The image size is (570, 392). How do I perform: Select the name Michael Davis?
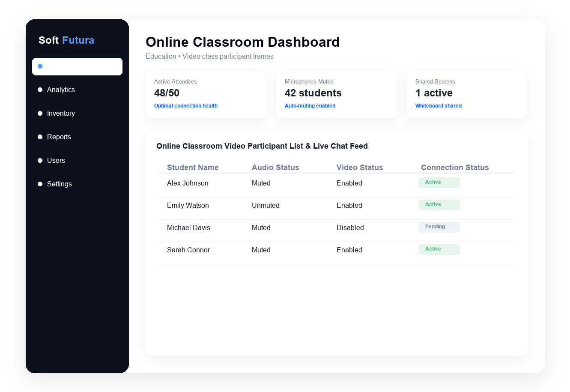(188, 227)
